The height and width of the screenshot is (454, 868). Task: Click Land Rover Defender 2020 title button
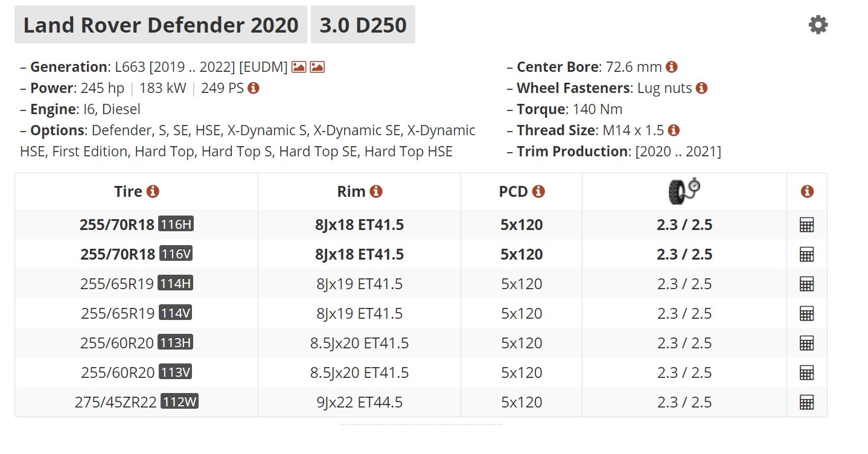click(x=161, y=25)
